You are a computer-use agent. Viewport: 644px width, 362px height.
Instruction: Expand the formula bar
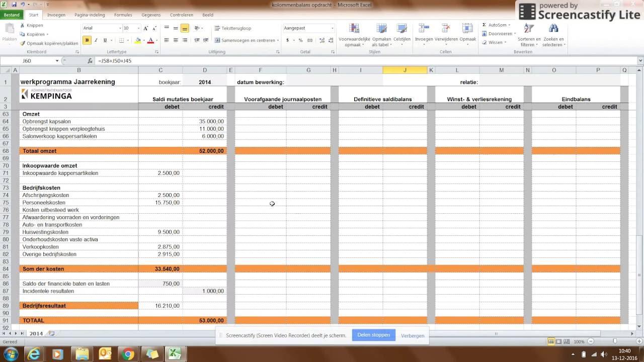pyautogui.click(x=640, y=61)
